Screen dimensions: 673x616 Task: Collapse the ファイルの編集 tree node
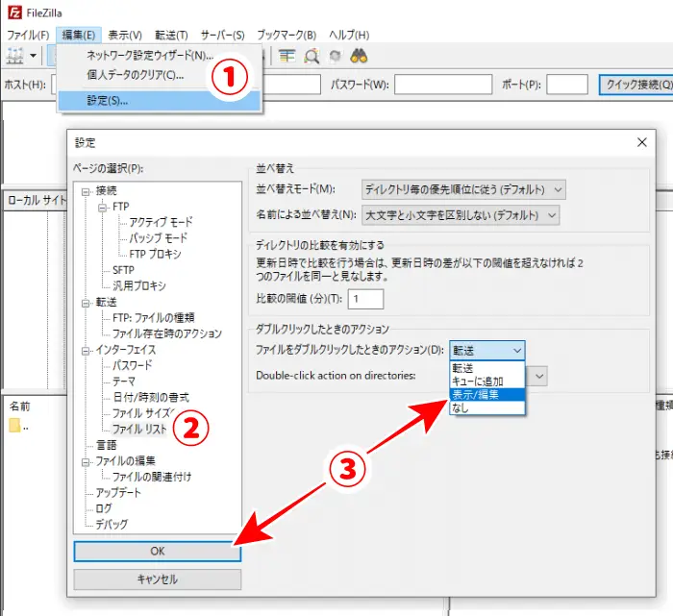[86, 462]
